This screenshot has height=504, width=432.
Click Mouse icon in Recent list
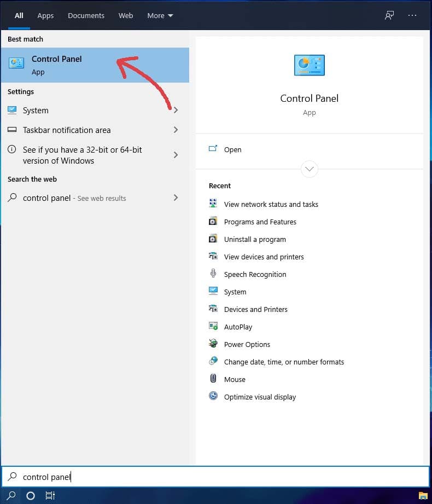213,378
